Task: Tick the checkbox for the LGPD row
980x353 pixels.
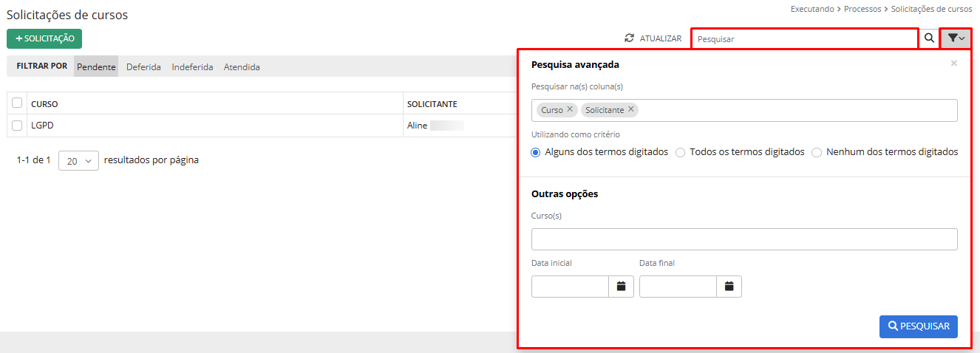Action: point(17,126)
